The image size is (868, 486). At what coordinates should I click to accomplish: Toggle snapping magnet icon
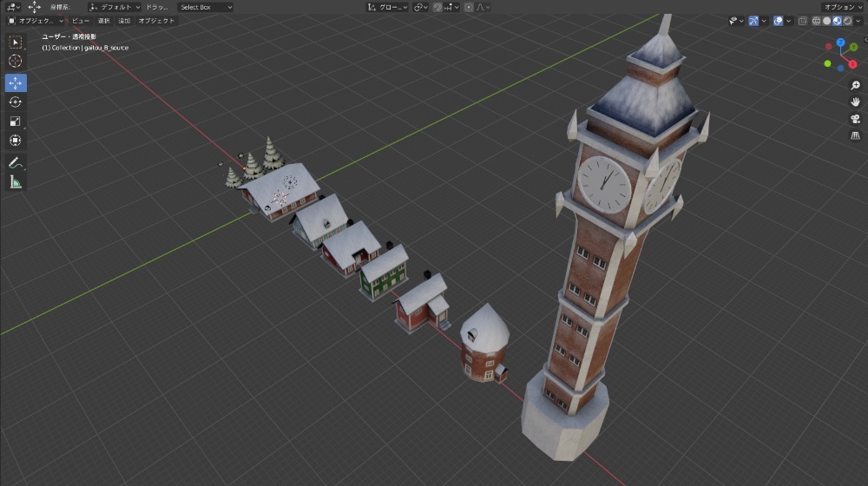[437, 7]
